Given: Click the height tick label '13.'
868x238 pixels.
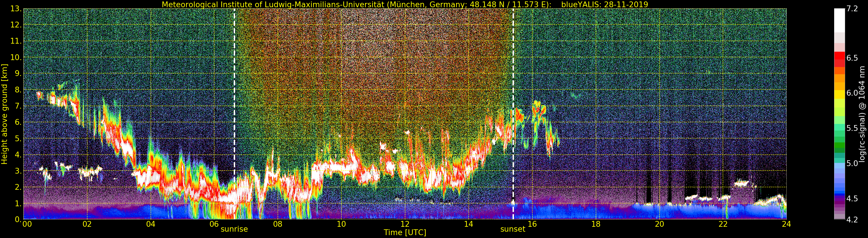Looking at the screenshot, I should click(x=16, y=9).
